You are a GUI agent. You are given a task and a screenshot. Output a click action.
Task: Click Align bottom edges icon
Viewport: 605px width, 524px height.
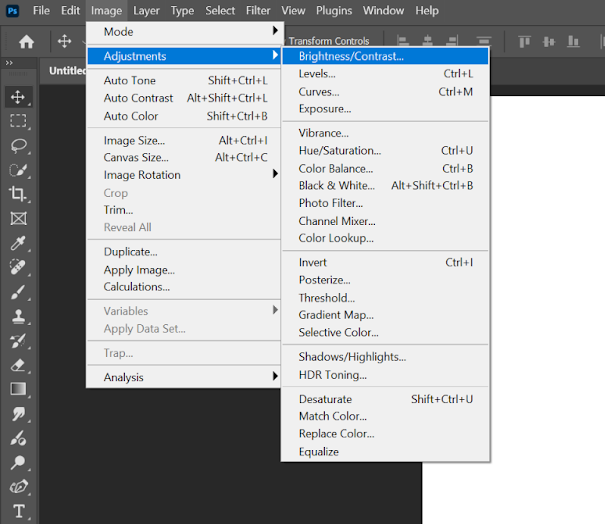(x=573, y=41)
